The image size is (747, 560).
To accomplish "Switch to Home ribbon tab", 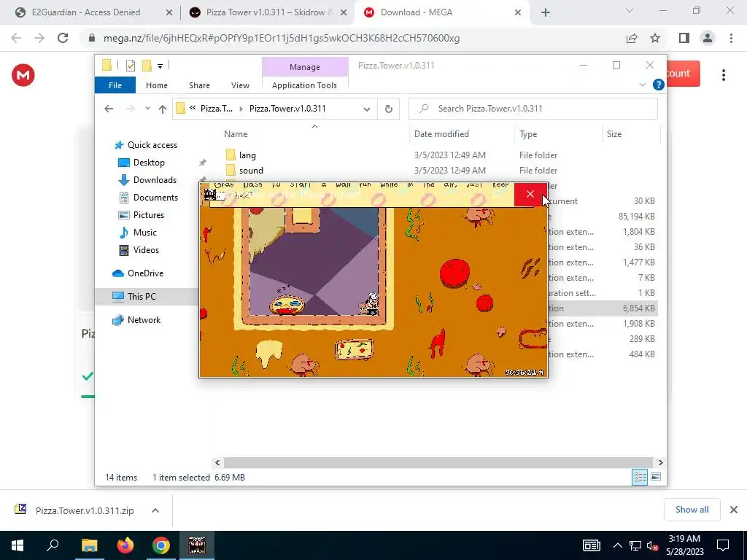I will click(x=157, y=85).
